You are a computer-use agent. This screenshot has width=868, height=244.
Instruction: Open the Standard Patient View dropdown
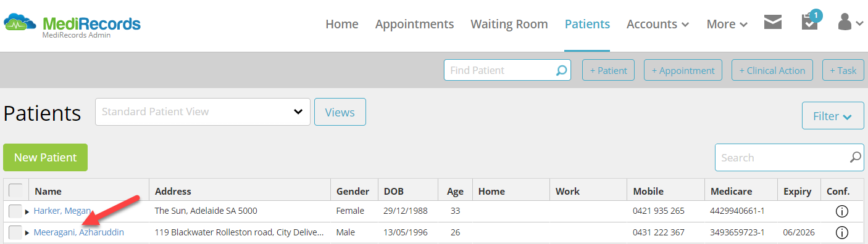(202, 112)
